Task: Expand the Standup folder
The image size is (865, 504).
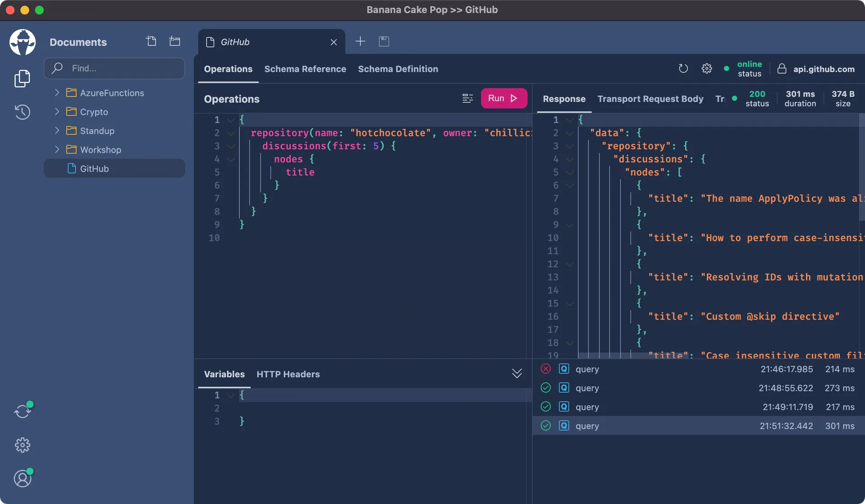Action: [x=57, y=130]
